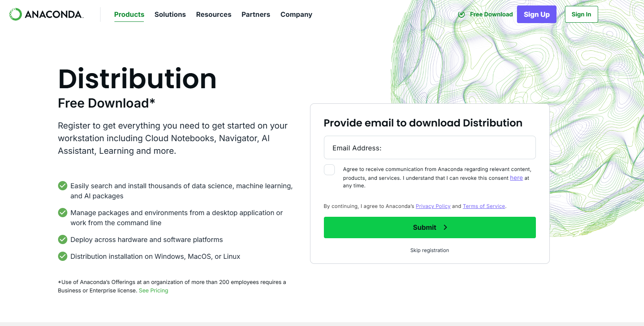
Task: Open the Privacy Policy link
Action: tap(433, 206)
